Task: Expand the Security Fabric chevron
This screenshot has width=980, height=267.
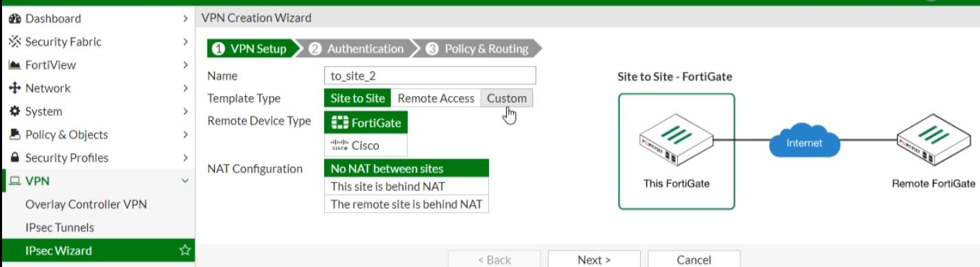Action: tap(185, 42)
